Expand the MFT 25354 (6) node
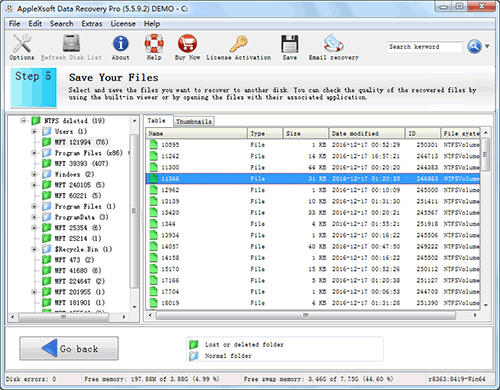The image size is (500, 390). (x=34, y=228)
